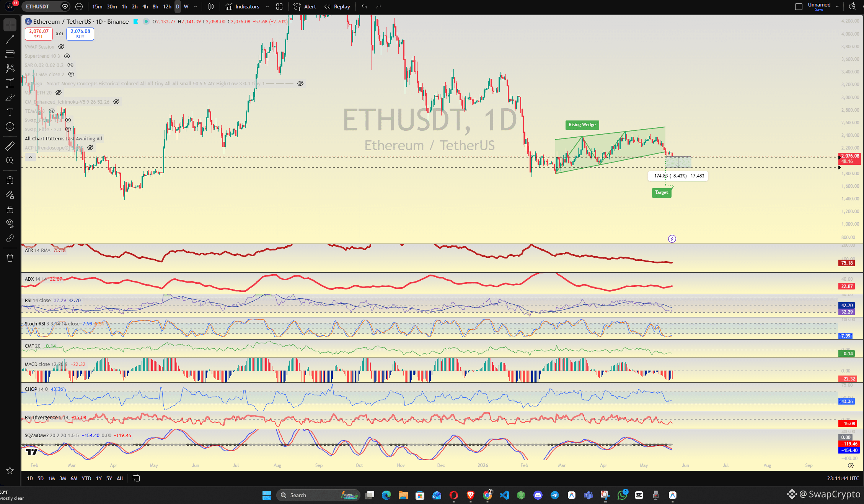
Task: Select the crosshair cursor tool
Action: tap(10, 25)
